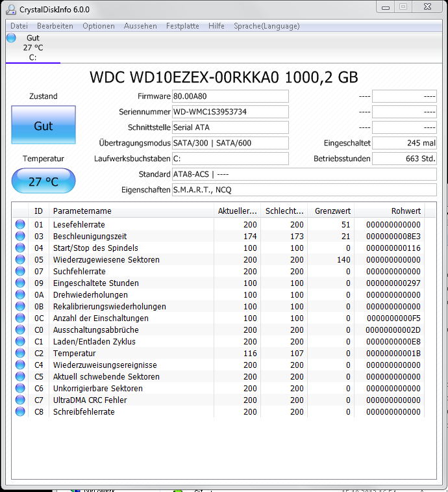
Task: Click the Firmware field 80.00A80
Action: click(230, 96)
